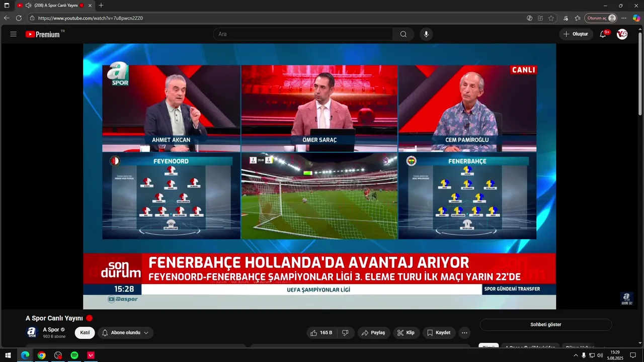Image resolution: width=644 pixels, height=362 pixels.
Task: Click the 903 B abone subscriber count
Action: pos(54,336)
